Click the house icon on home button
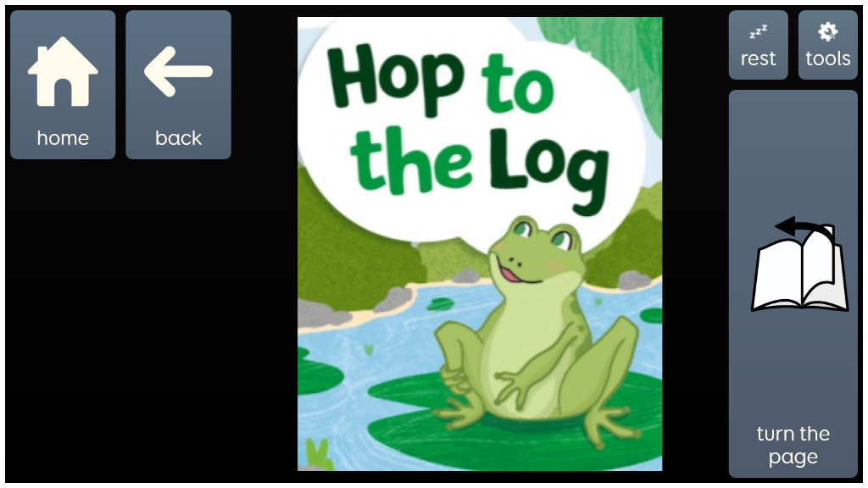Image resolution: width=868 pixels, height=488 pixels. 63,71
